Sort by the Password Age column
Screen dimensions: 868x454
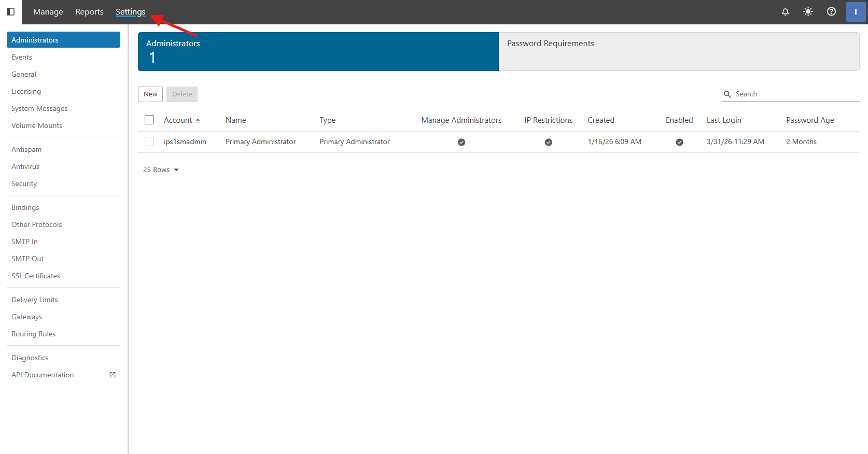click(810, 120)
